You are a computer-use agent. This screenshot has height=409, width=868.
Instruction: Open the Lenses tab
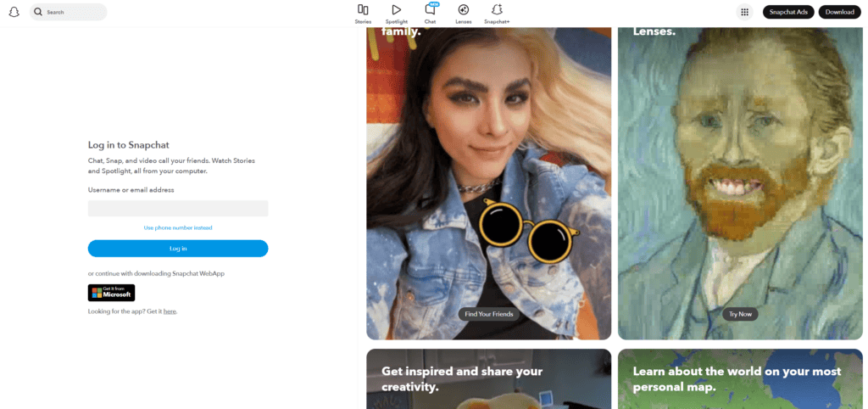(x=464, y=14)
